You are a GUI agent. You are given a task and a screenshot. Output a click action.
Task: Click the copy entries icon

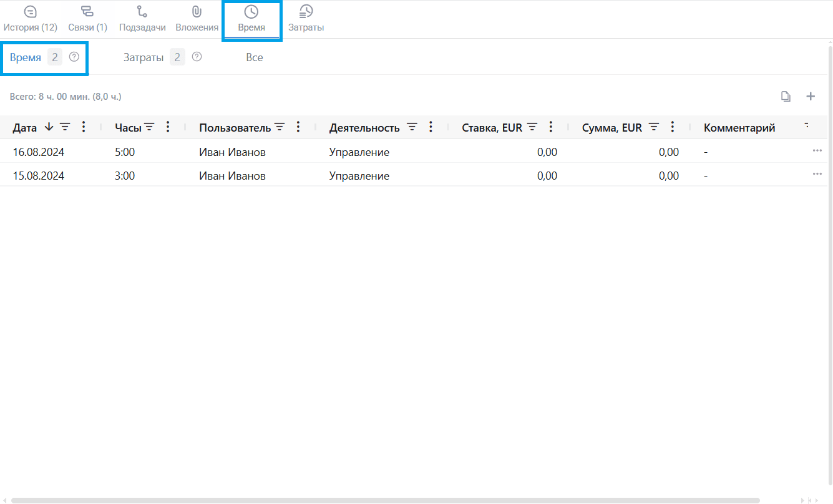coord(786,97)
